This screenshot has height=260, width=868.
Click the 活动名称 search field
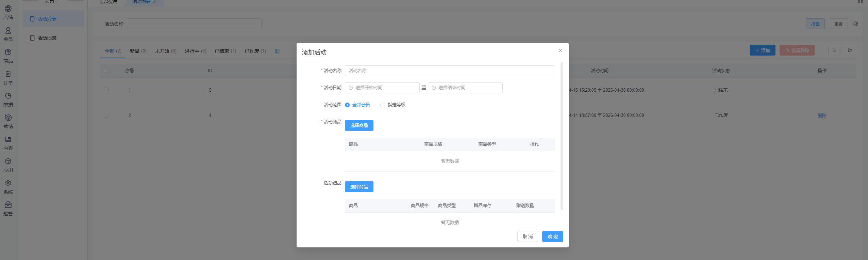[x=194, y=24]
